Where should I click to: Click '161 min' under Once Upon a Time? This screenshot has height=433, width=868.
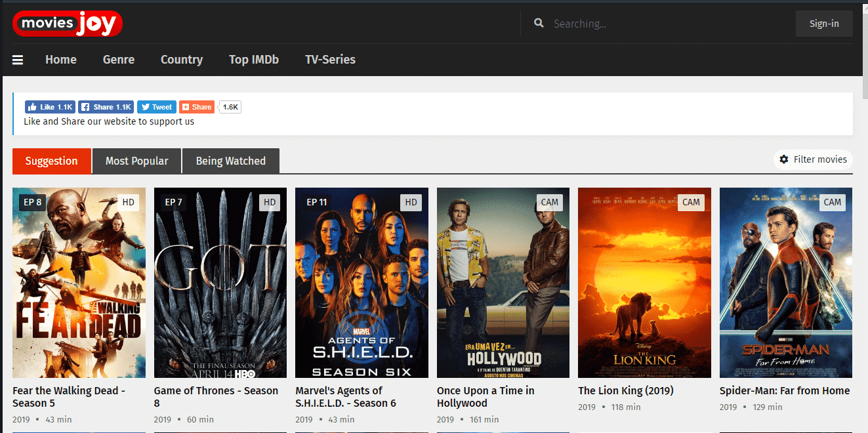point(484,420)
